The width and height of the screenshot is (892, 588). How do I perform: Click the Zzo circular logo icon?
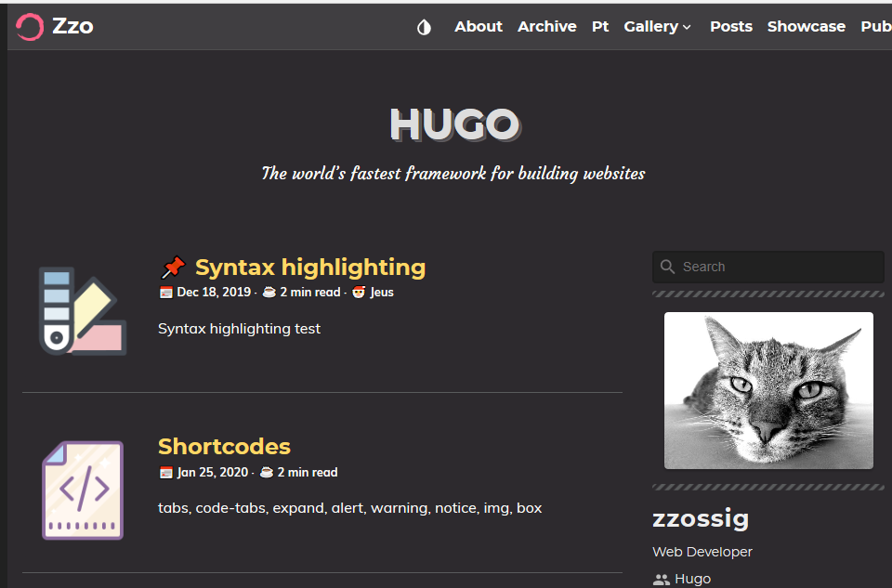click(x=29, y=27)
